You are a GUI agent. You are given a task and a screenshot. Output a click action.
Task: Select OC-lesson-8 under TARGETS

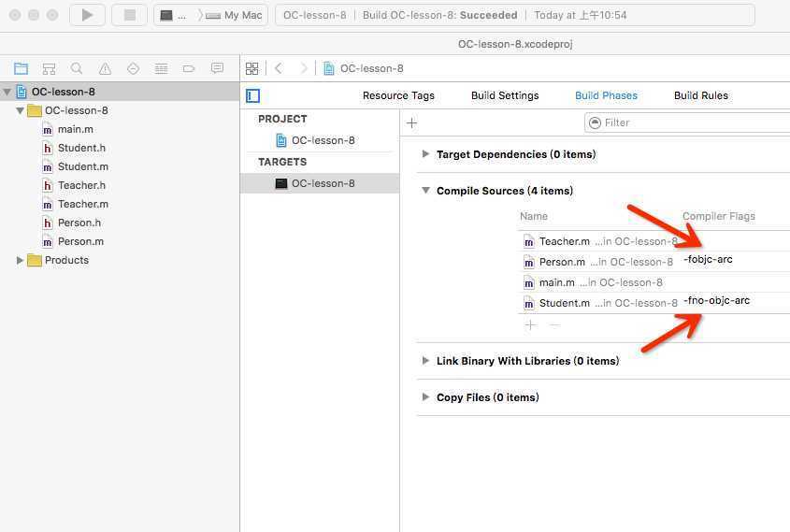[x=320, y=183]
